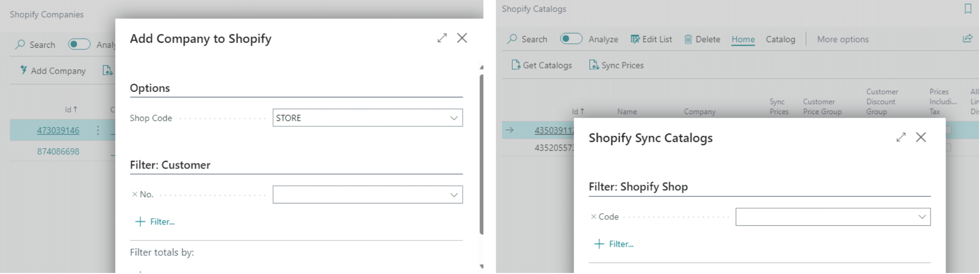This screenshot has width=980, height=274.
Task: Click Customer Discount Group column header
Action: pos(882,101)
